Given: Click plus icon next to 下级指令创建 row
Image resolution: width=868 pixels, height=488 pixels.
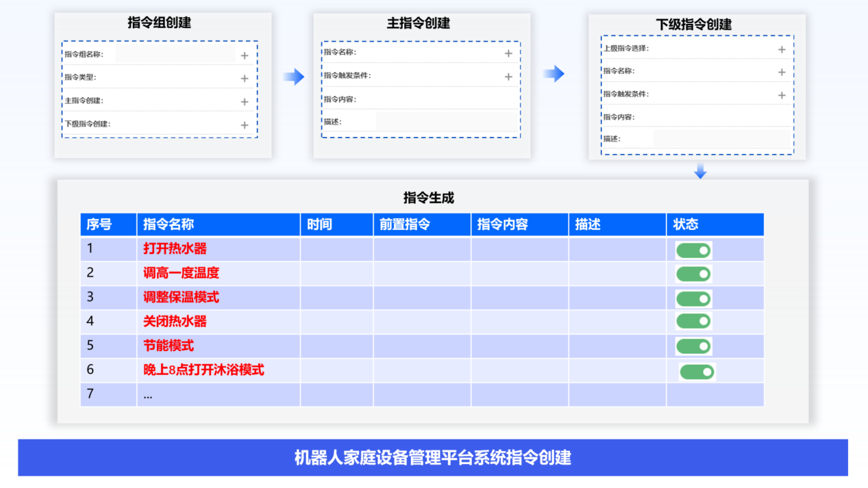Looking at the screenshot, I should (245, 125).
